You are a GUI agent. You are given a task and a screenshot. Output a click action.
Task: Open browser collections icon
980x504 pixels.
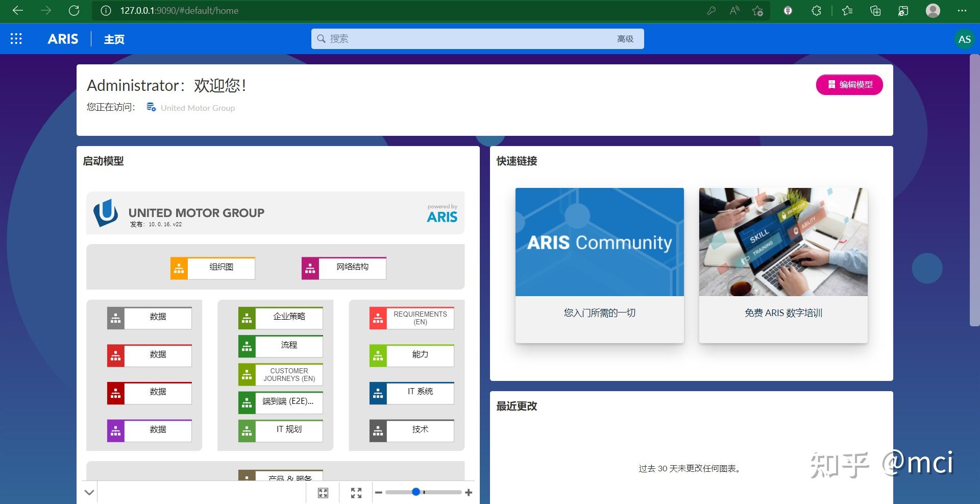(875, 11)
